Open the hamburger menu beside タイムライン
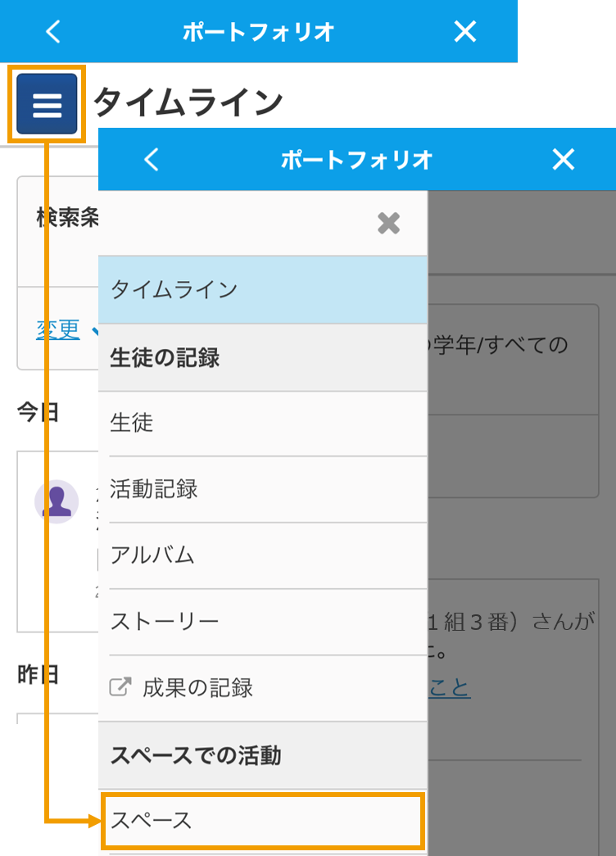This screenshot has height=856, width=616. click(47, 104)
